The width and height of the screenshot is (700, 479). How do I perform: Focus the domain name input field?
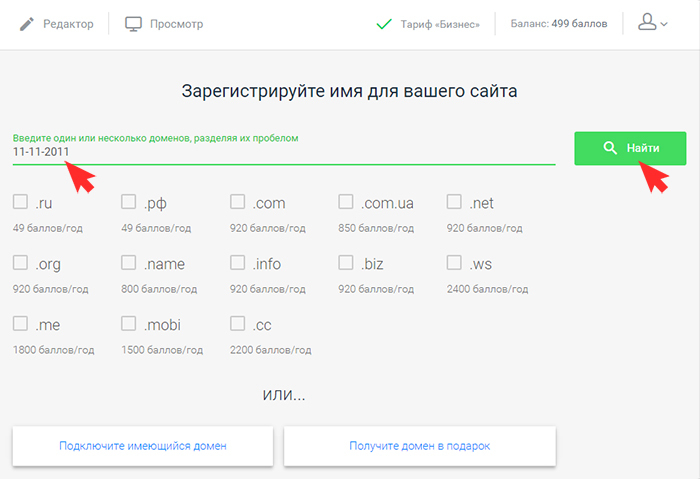pos(284,152)
